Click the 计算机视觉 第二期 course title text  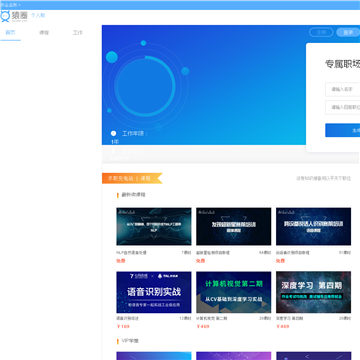point(212,318)
